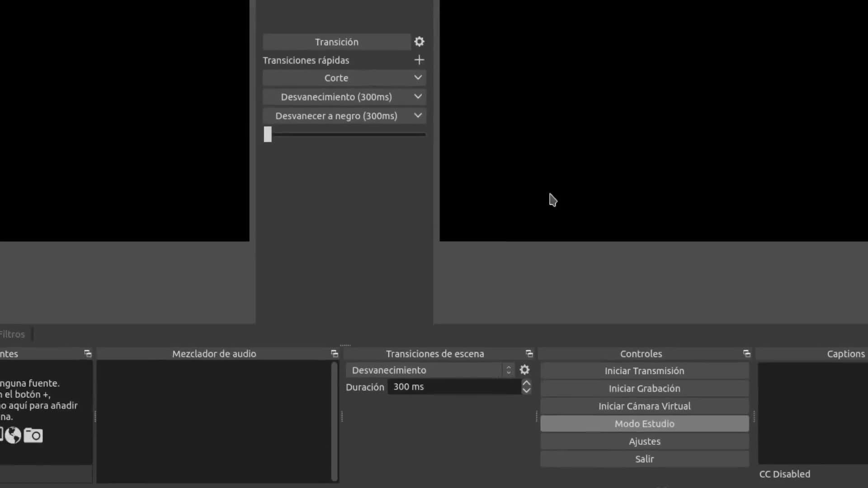
Task: Click the camera source icon
Action: 33,435
